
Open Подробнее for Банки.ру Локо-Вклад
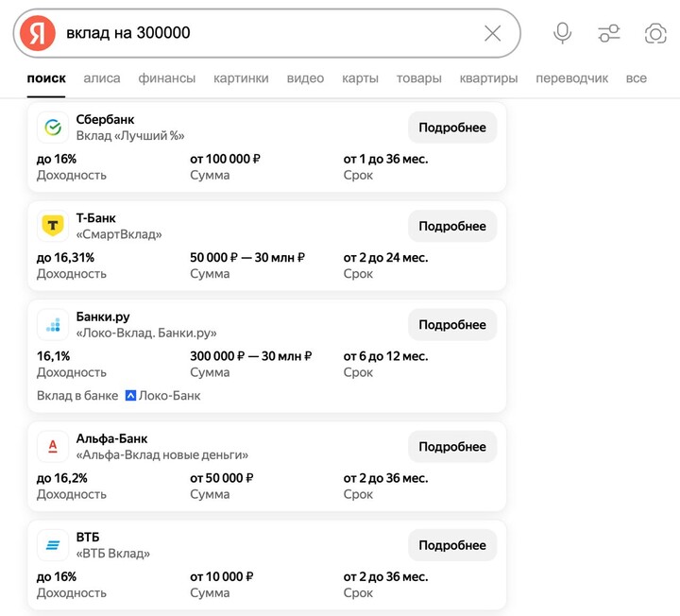[x=452, y=324]
